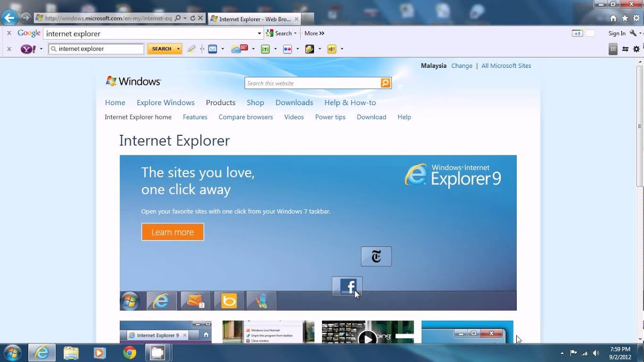Open the Features sub-navigation link

click(x=195, y=117)
